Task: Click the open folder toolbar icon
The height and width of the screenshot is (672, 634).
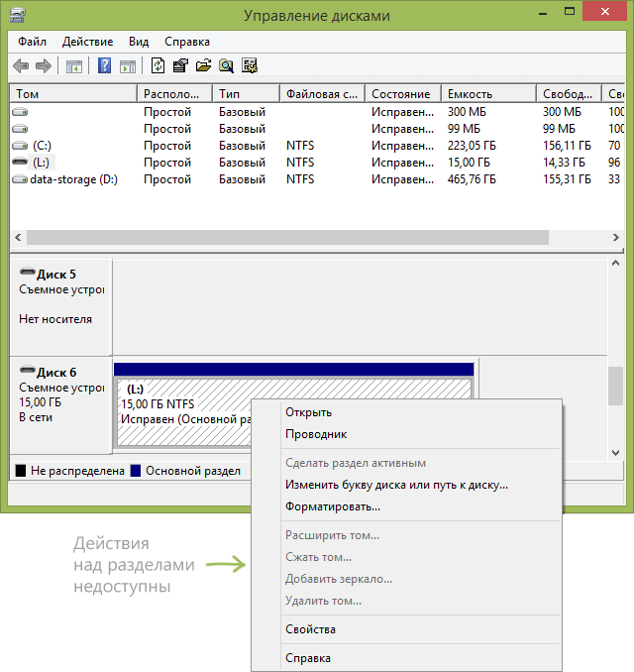Action: point(203,65)
